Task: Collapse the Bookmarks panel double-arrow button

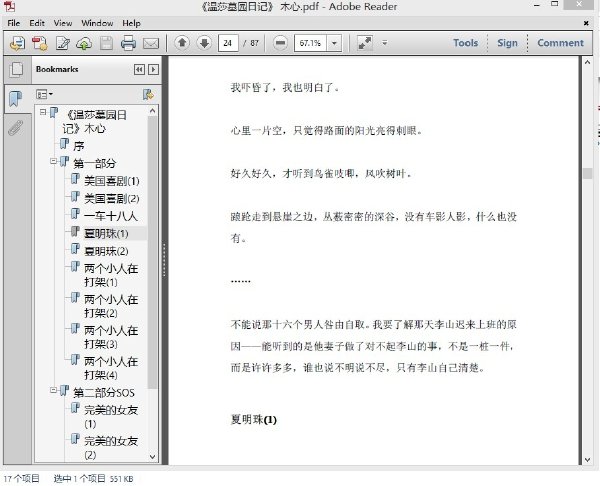Action: click(x=139, y=69)
